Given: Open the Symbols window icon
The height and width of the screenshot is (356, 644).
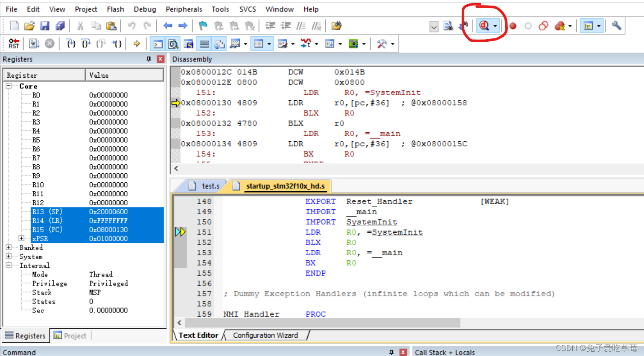Looking at the screenshot, I should tap(189, 44).
